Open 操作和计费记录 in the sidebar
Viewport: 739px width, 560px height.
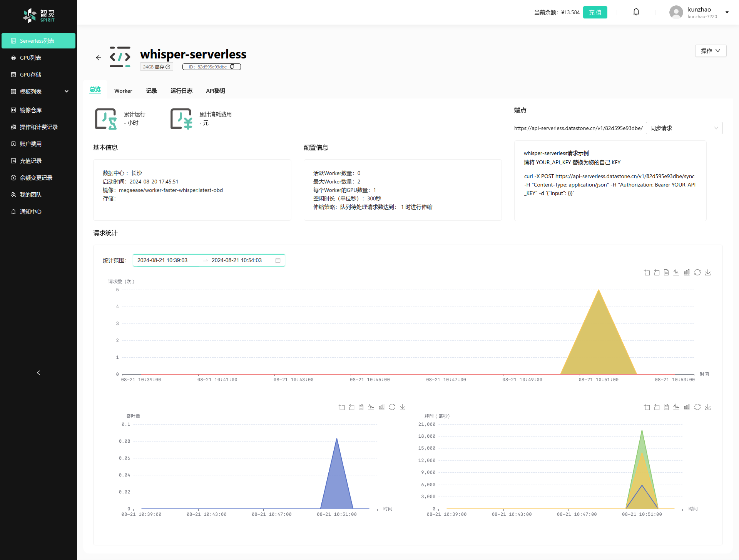coord(38,127)
